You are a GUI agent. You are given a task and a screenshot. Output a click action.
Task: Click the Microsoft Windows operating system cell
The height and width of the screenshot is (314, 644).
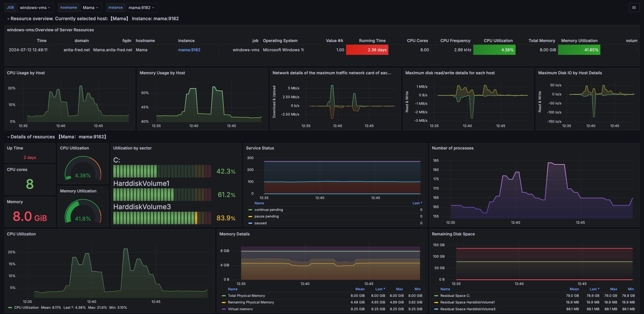pyautogui.click(x=283, y=50)
